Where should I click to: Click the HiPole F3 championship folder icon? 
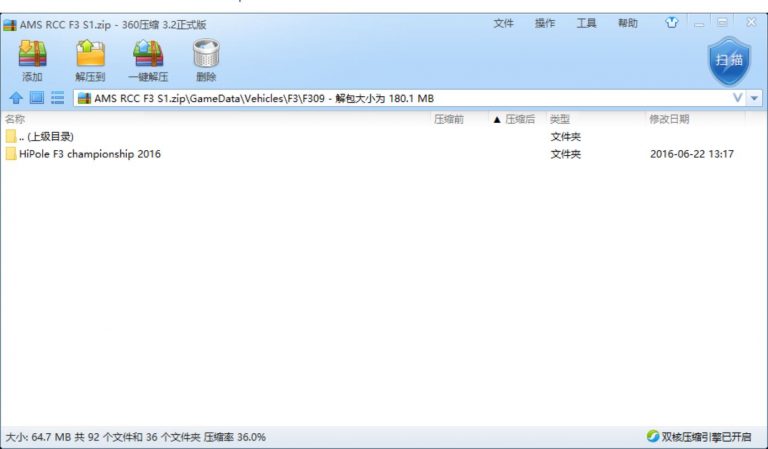11,154
